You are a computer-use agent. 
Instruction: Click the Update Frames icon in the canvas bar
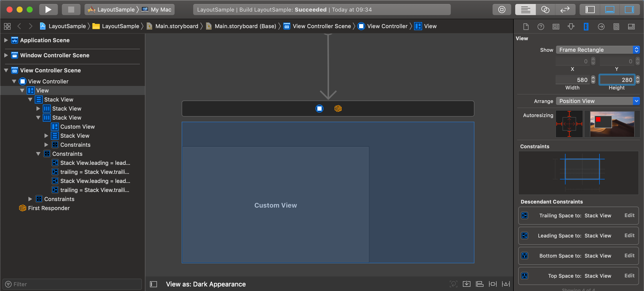point(453,284)
